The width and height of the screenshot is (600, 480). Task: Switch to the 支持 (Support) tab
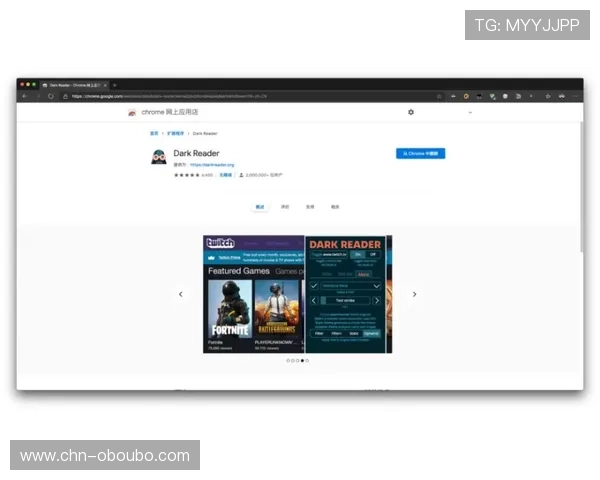(310, 207)
